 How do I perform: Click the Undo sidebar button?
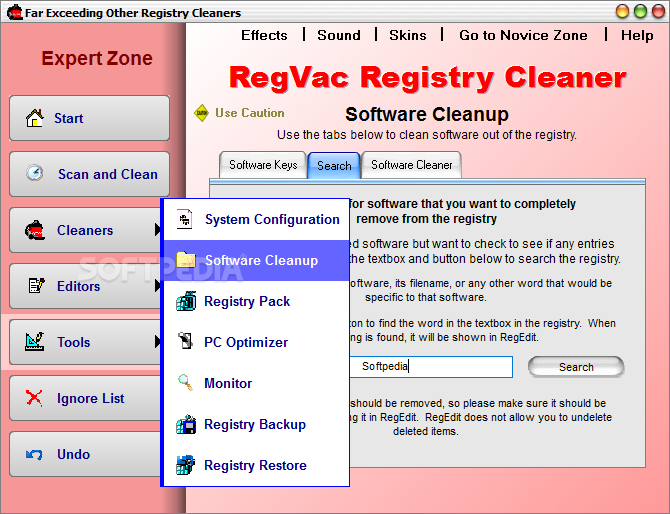85,454
